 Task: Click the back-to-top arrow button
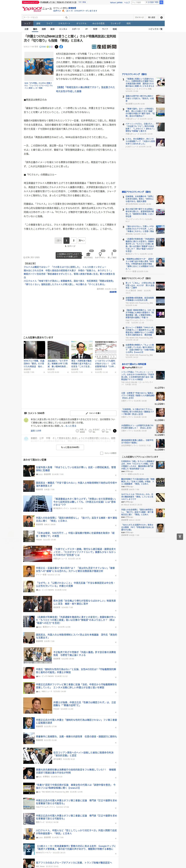coord(180,537)
